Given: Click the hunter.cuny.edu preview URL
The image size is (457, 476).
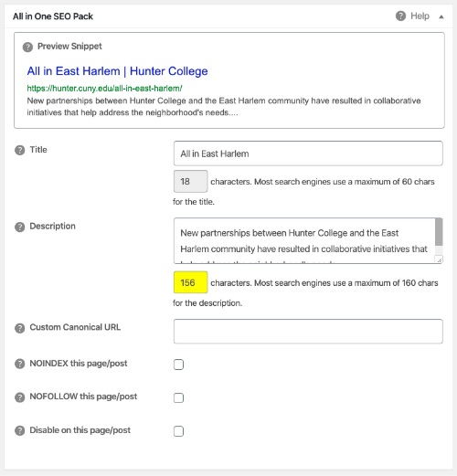Looking at the screenshot, I should coord(104,89).
